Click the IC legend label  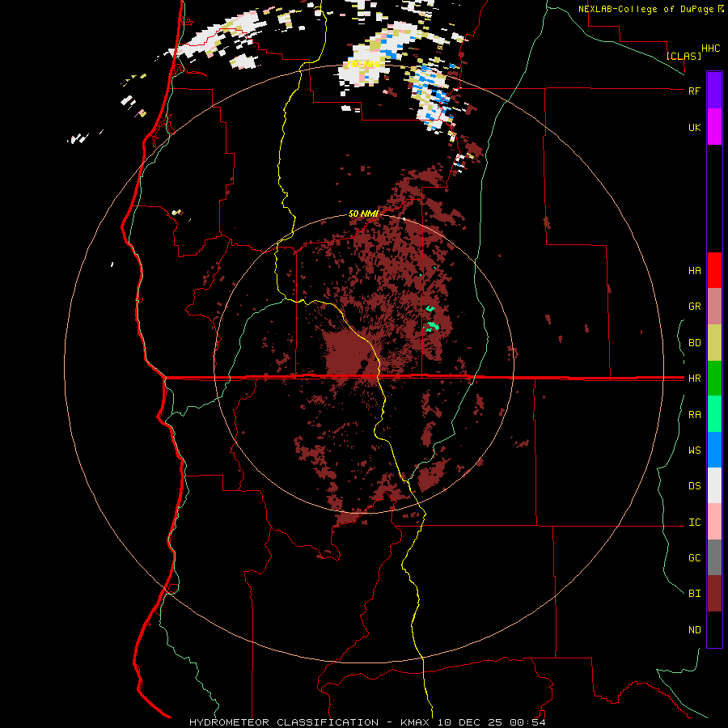pyautogui.click(x=694, y=523)
